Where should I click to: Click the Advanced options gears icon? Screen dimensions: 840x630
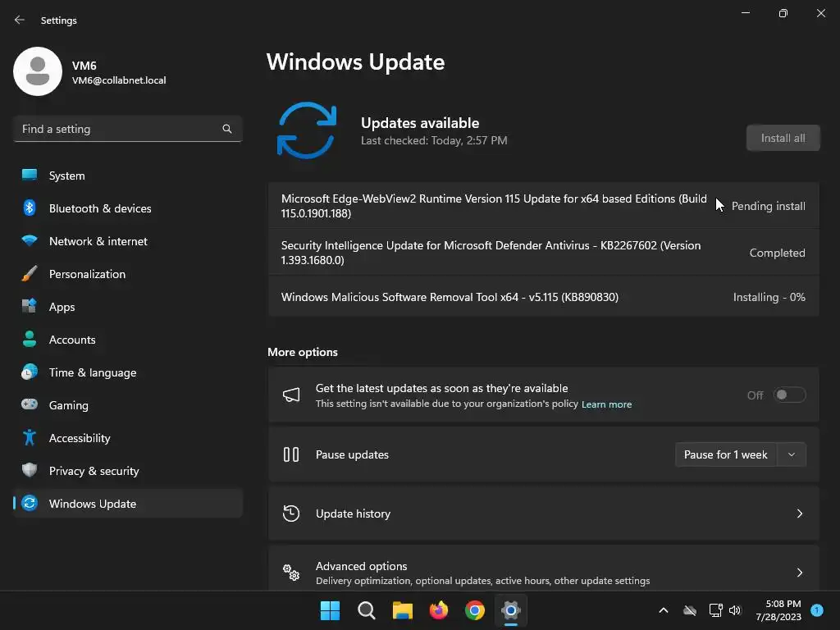(x=291, y=573)
